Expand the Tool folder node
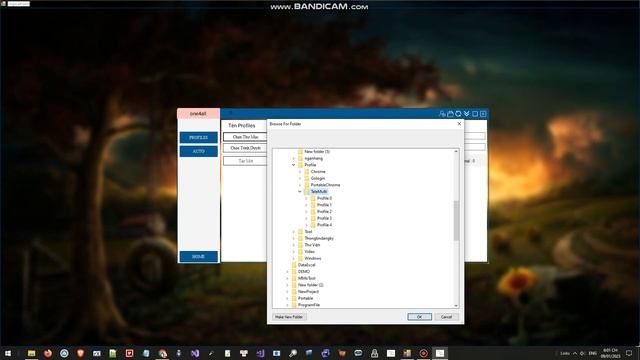The image size is (640, 360). click(x=293, y=231)
